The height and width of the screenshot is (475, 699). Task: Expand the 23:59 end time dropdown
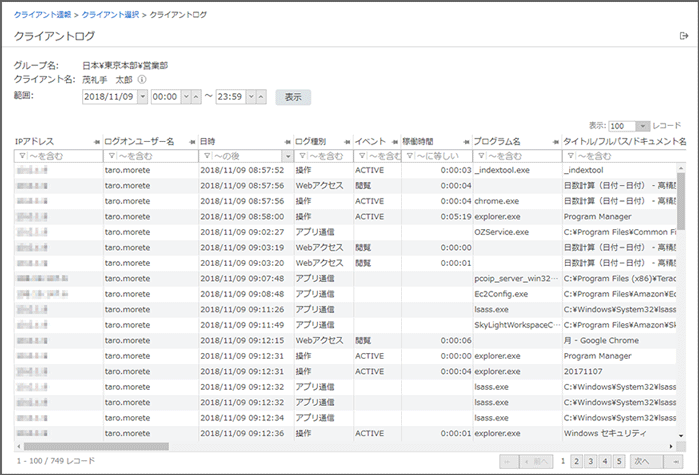252,97
